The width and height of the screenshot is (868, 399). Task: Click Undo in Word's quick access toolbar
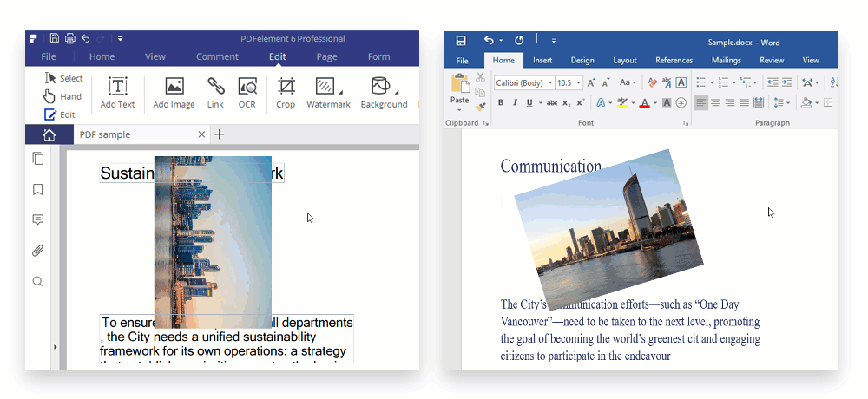point(488,41)
